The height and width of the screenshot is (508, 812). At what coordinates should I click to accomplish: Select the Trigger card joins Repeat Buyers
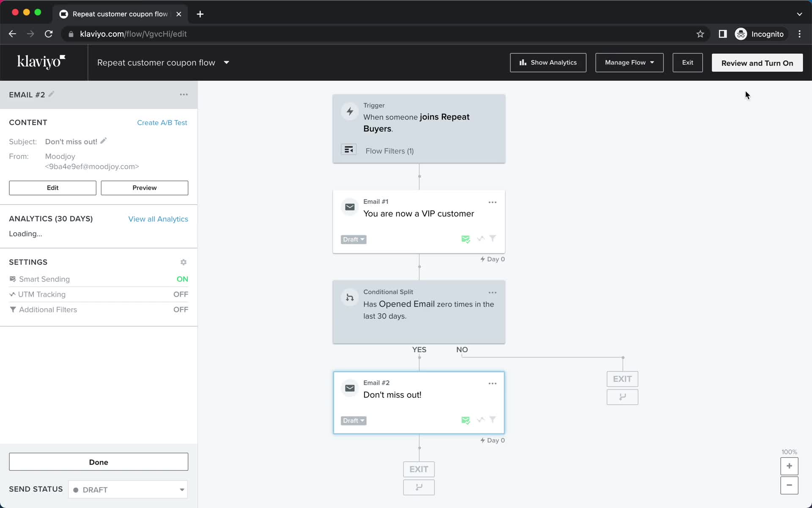[x=419, y=129]
